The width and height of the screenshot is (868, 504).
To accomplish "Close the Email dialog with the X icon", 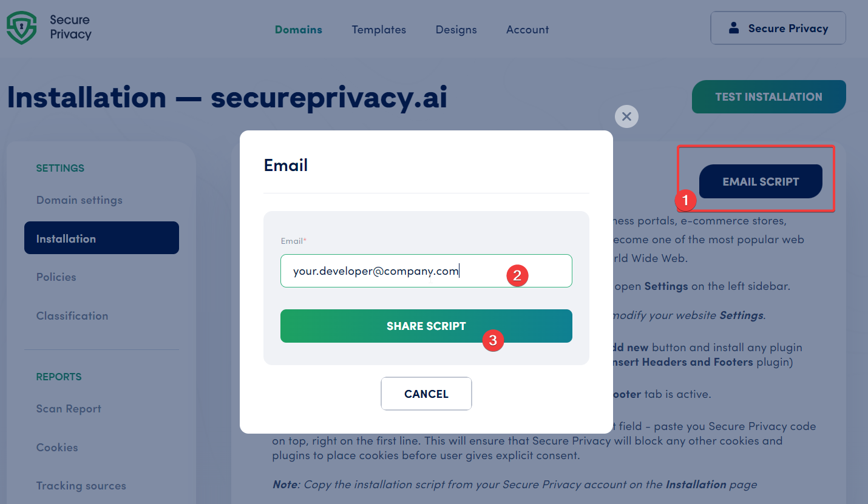I will tap(626, 116).
